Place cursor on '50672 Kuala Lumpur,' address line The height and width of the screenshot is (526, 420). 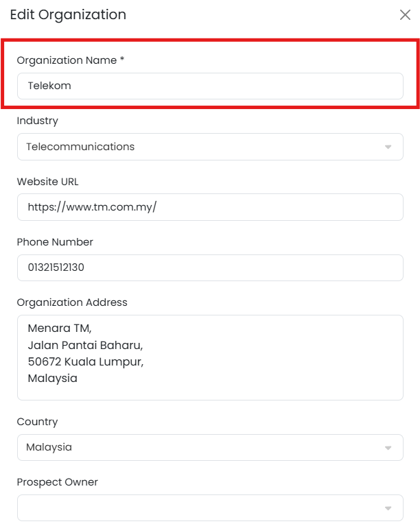tap(85, 361)
